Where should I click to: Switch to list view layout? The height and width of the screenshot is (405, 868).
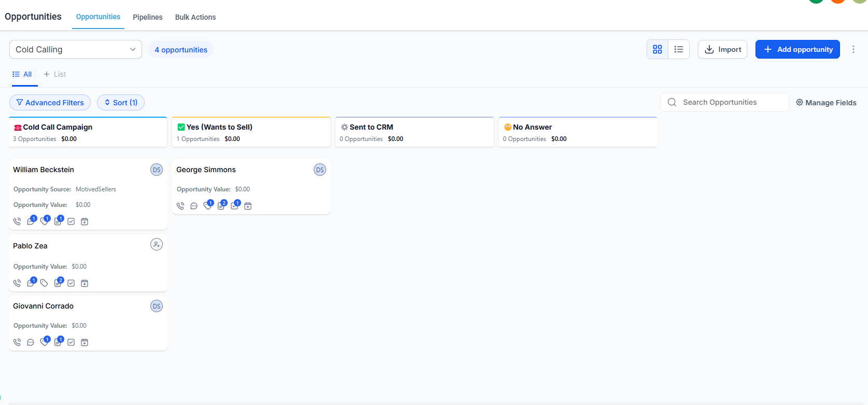(679, 49)
